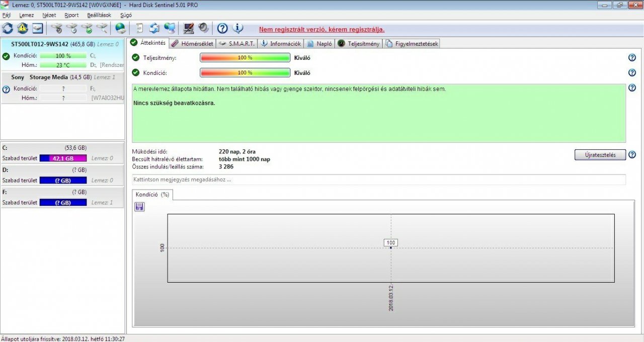Click the speaker sound toolbar icon
This screenshot has width=644, height=342.
(x=204, y=28)
